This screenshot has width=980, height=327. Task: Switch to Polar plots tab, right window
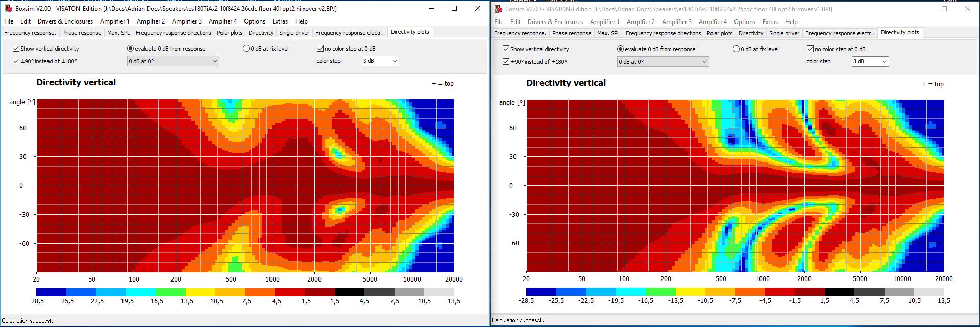(x=720, y=33)
